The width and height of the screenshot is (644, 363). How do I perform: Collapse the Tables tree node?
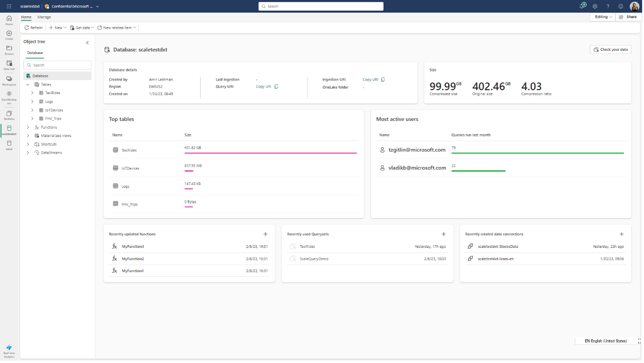pyautogui.click(x=28, y=85)
